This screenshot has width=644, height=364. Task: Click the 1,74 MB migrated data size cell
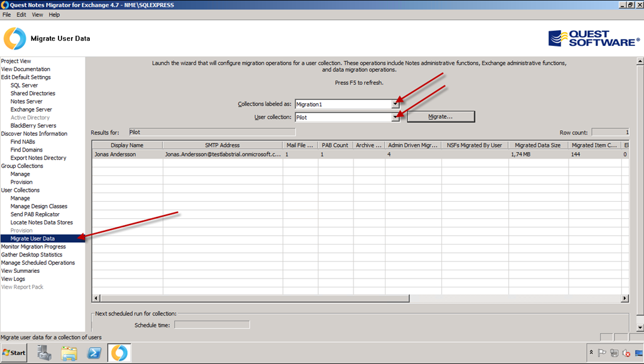pyautogui.click(x=538, y=155)
